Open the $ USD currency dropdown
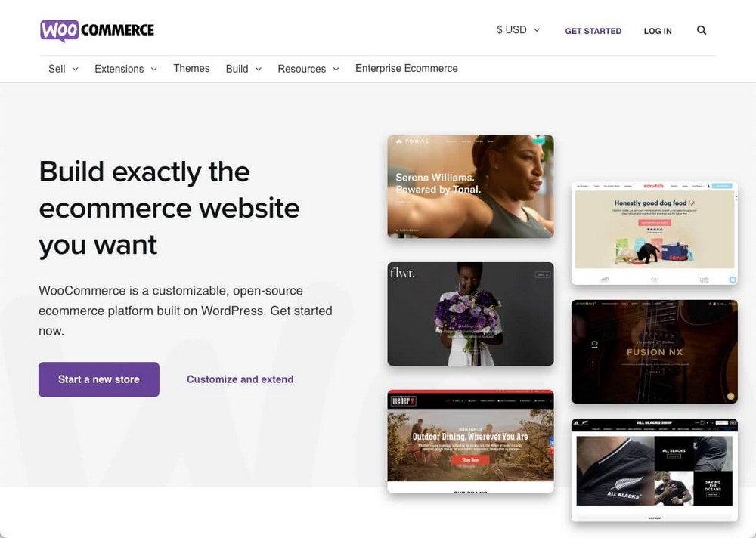756x538 pixels. click(x=517, y=29)
